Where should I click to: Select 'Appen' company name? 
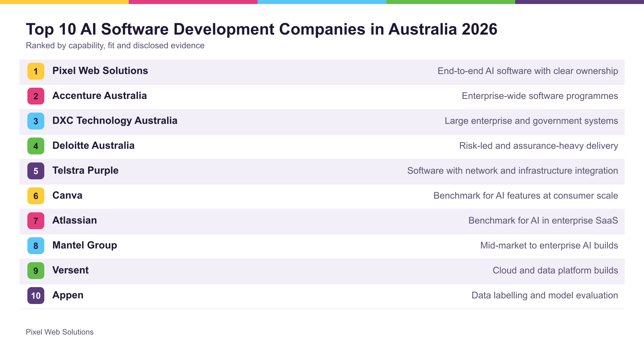click(68, 295)
